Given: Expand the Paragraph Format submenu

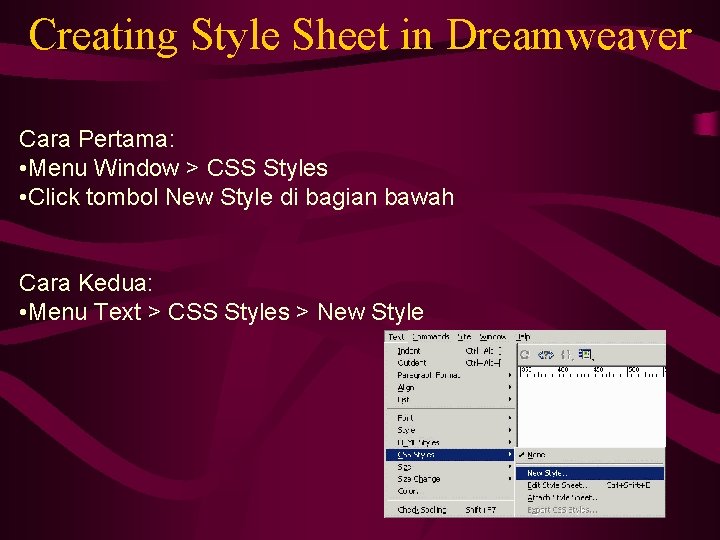Looking at the screenshot, I should tap(450, 375).
